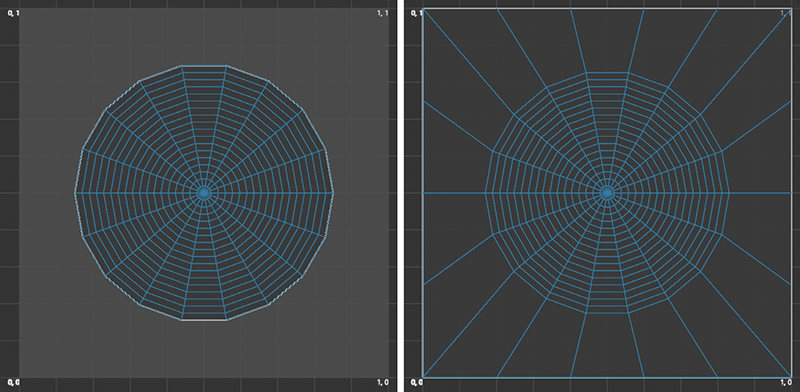Pick the rightmost boundary vertex of the left circular mesh
This screenshot has height=392, width=800.
(334, 192)
